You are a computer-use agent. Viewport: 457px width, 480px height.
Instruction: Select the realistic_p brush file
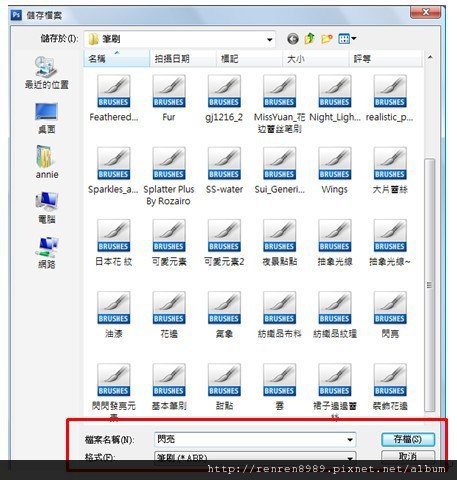click(x=390, y=99)
